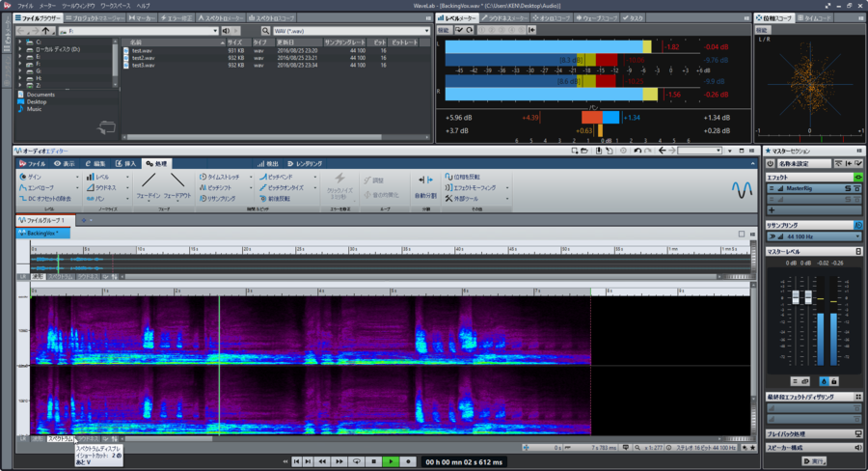Start playback with the green play button
This screenshot has height=471, width=868.
(391, 461)
